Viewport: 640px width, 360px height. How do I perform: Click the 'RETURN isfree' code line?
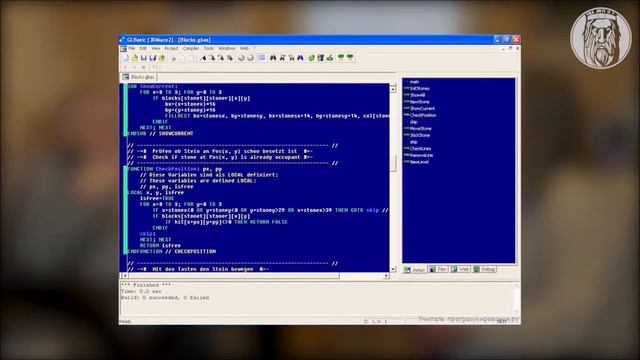[160, 246]
